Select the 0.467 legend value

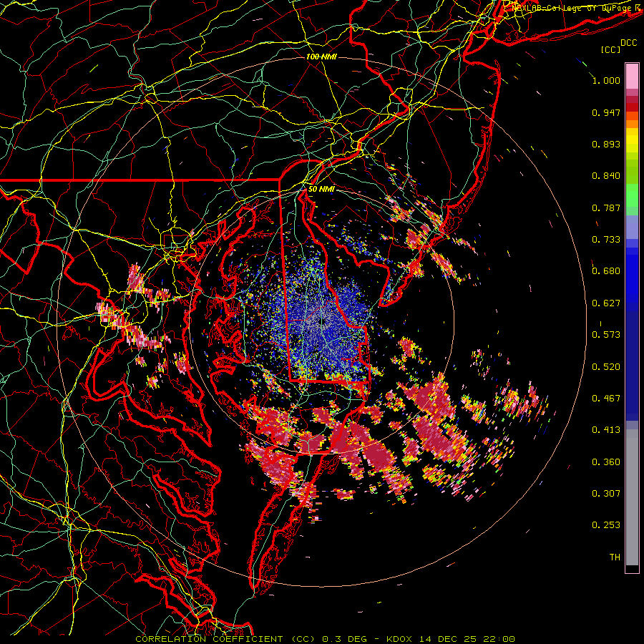click(x=606, y=399)
